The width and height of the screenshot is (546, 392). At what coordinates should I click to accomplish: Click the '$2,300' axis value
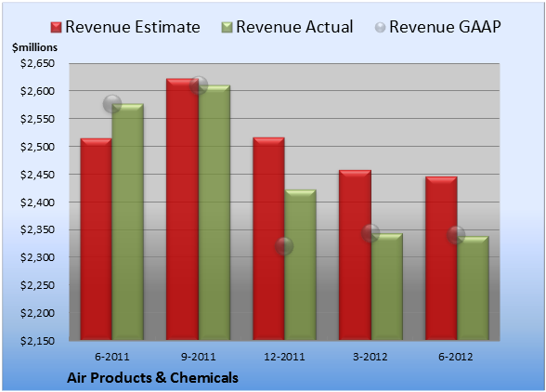coord(37,257)
